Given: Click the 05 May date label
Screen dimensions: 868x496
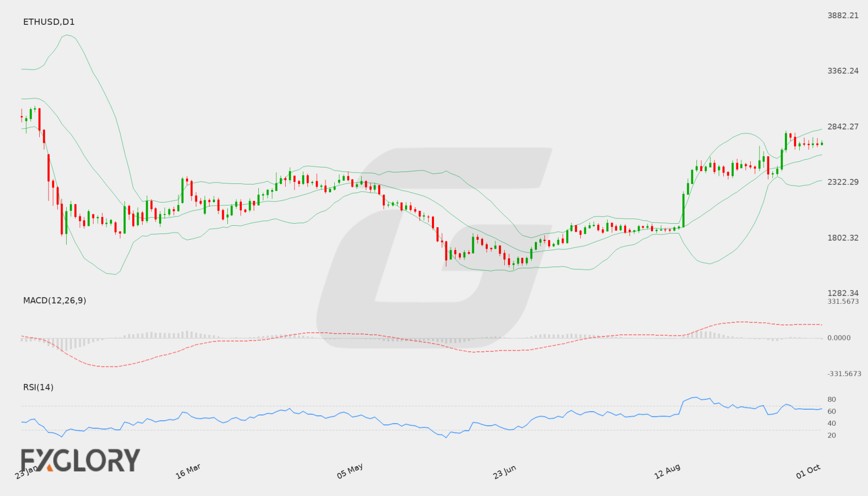Looking at the screenshot, I should [x=350, y=471].
